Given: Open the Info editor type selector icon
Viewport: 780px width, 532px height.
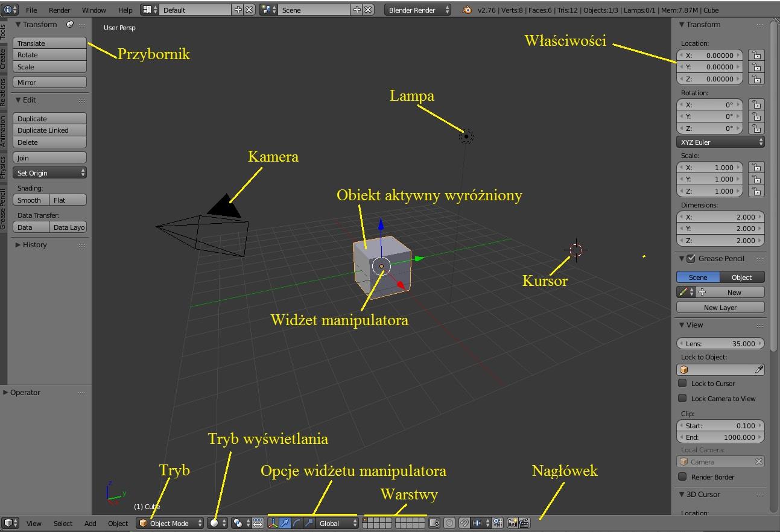Looking at the screenshot, I should point(10,10).
